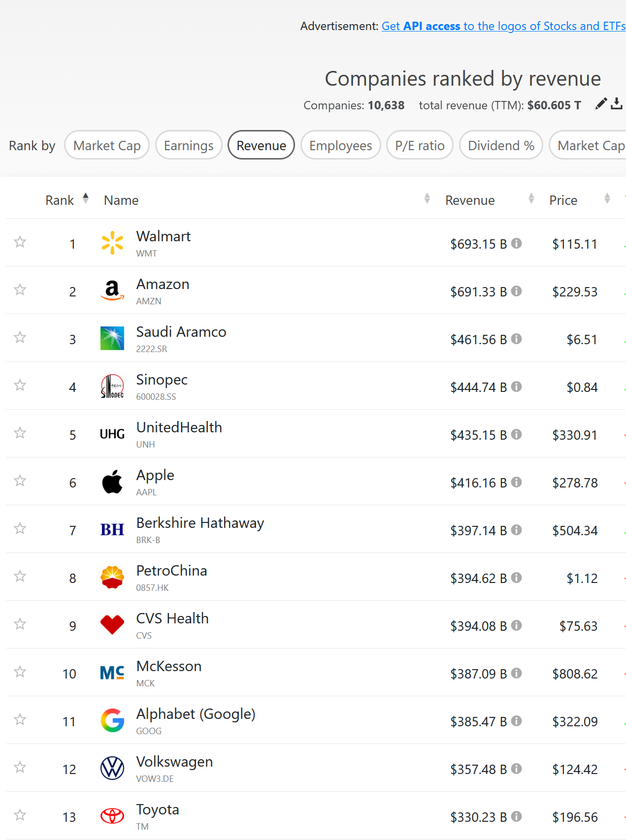Click info icon beside UnitedHealth revenue
This screenshot has width=626, height=840.
pyautogui.click(x=516, y=434)
